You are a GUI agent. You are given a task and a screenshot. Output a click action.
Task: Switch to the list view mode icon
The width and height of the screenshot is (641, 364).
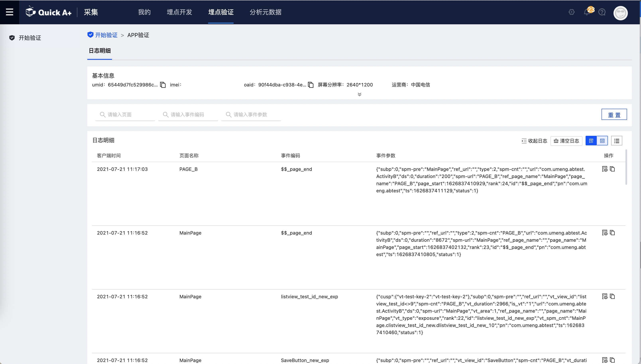point(616,141)
